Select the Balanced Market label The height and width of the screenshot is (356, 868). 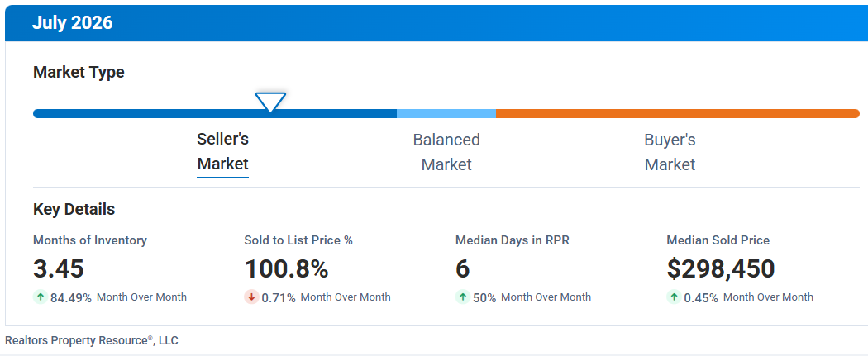coord(446,152)
